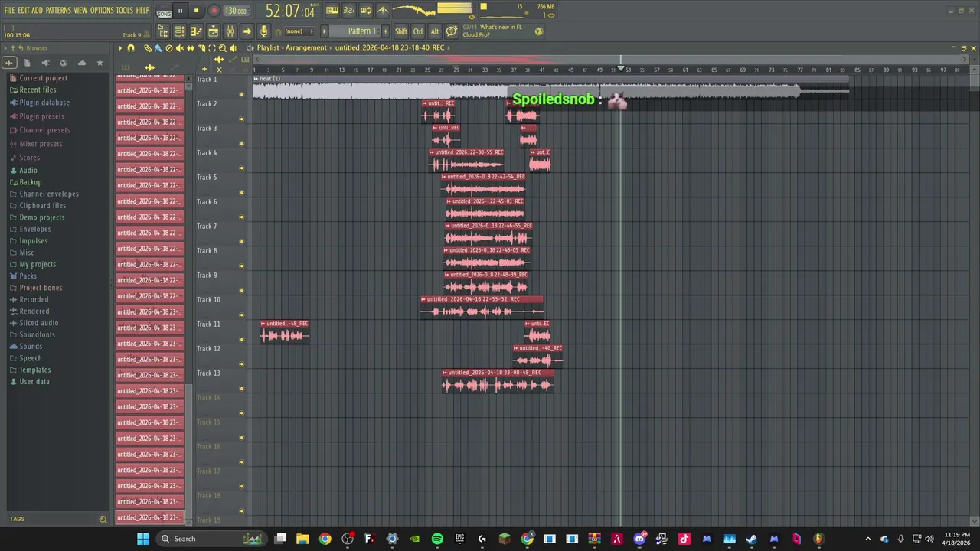Mute Track 4 with its green dot
This screenshot has height=551, width=980.
click(242, 168)
